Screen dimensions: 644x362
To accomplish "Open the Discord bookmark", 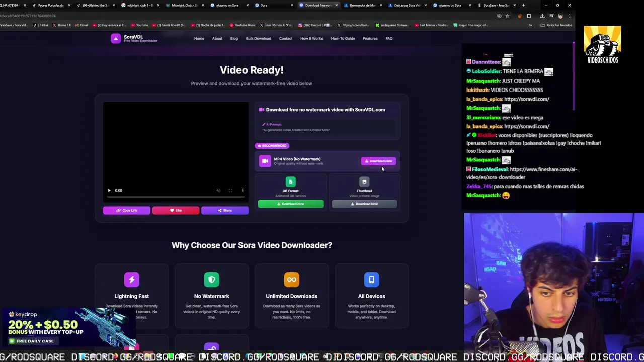I will 315,25.
